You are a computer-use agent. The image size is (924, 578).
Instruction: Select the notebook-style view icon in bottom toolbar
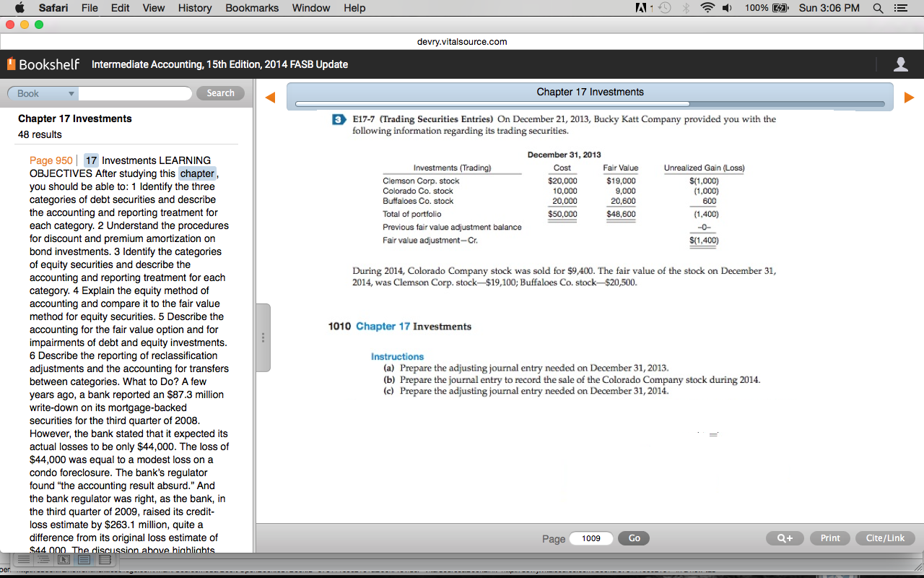click(105, 559)
